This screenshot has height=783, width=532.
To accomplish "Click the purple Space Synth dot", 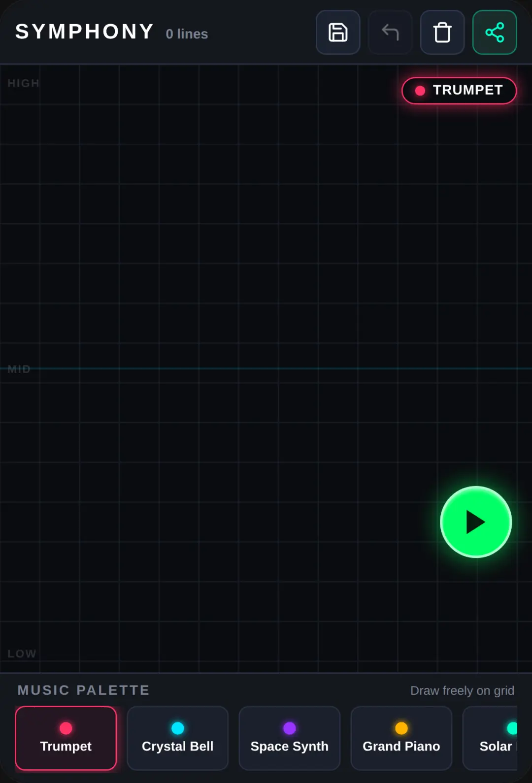I will click(290, 728).
